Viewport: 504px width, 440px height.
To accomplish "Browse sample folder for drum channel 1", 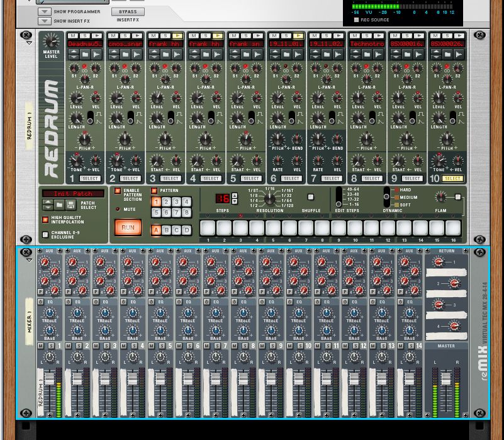I will pyautogui.click(x=85, y=54).
